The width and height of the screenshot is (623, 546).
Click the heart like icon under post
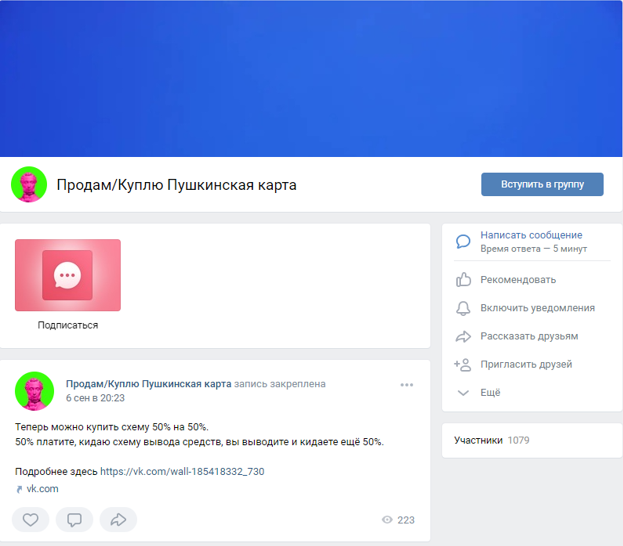click(31, 520)
